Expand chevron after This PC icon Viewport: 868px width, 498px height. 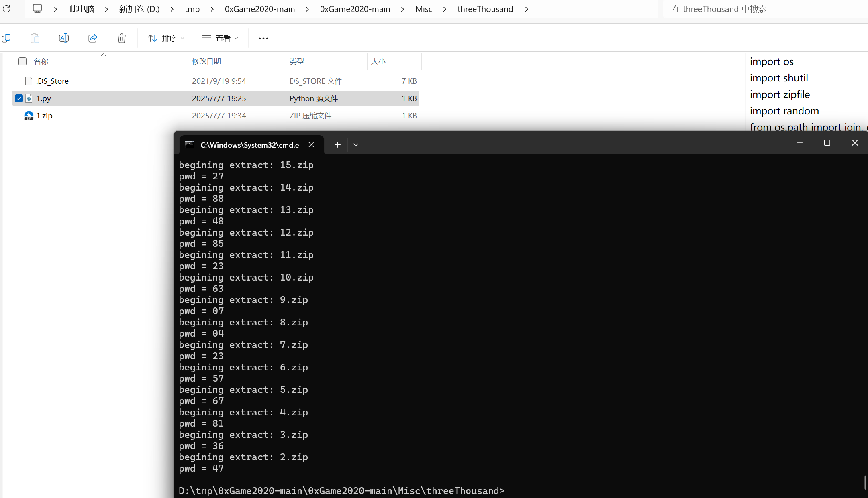55,9
